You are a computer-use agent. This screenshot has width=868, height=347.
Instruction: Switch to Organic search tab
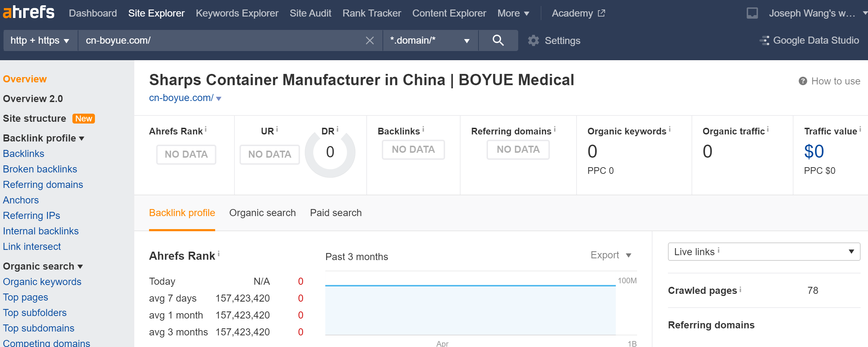coord(262,213)
